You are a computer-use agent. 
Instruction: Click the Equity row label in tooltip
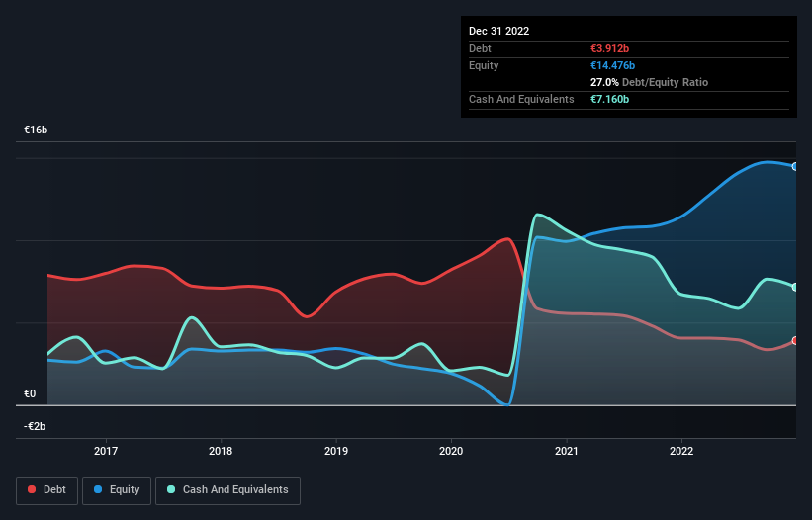tap(484, 65)
